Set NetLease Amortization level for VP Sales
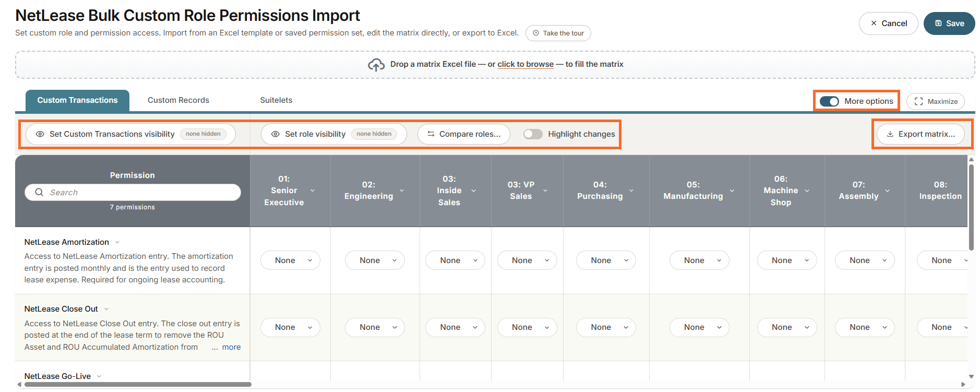The height and width of the screenshot is (392, 980). coord(527,260)
